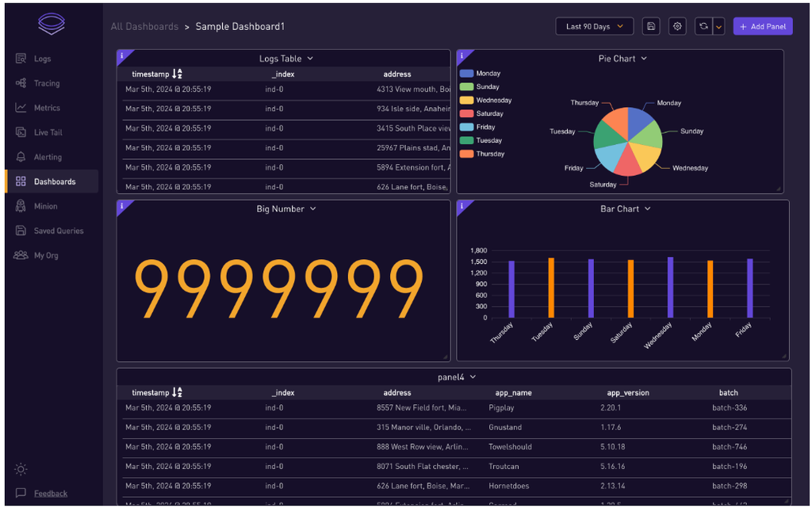Show info for Big Number panel
This screenshot has height=508, width=812.
[x=122, y=206]
